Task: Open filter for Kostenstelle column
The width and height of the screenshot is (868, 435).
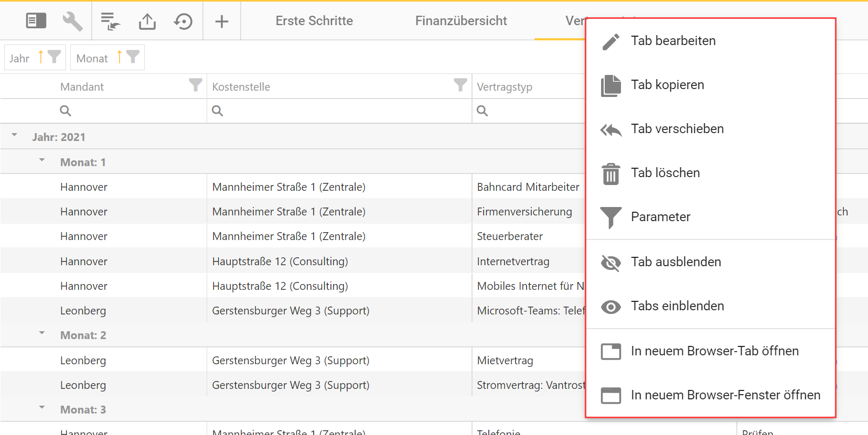Action: pyautogui.click(x=460, y=85)
